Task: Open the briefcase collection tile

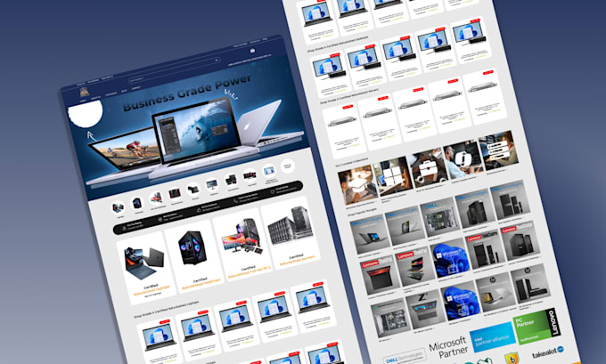Action: (428, 167)
